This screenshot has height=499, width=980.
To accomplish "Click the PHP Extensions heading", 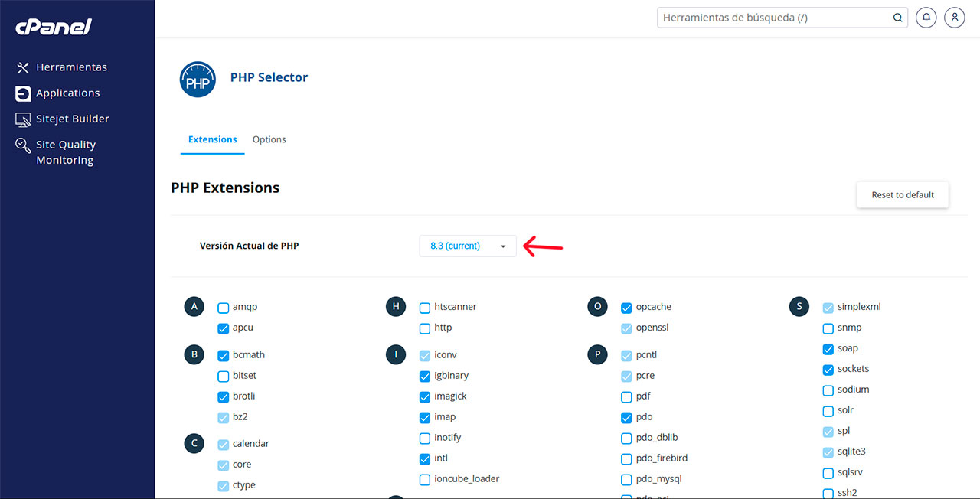I will click(x=225, y=188).
